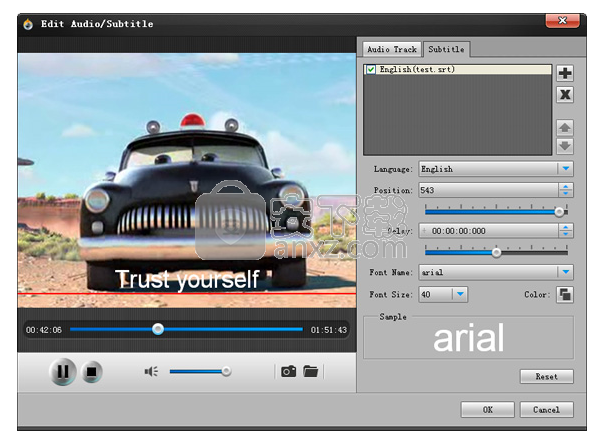The image size is (606, 443).
Task: Select the Subtitle tab
Action: (x=446, y=49)
